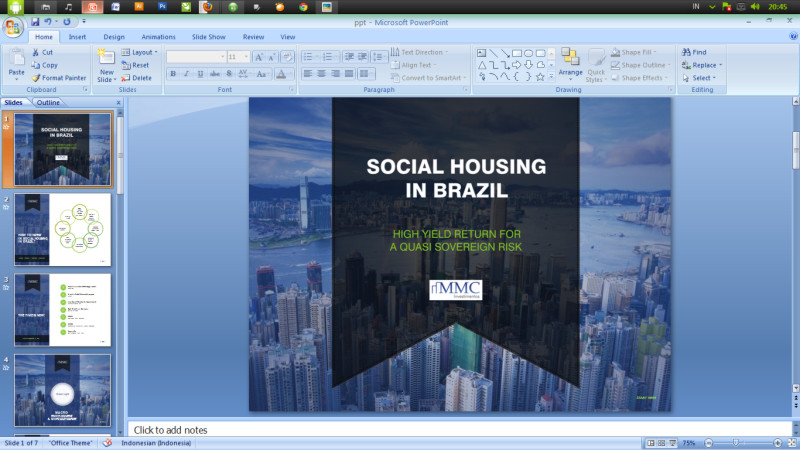The height and width of the screenshot is (450, 800).
Task: Switch to the Outline pane tab
Action: (x=48, y=102)
